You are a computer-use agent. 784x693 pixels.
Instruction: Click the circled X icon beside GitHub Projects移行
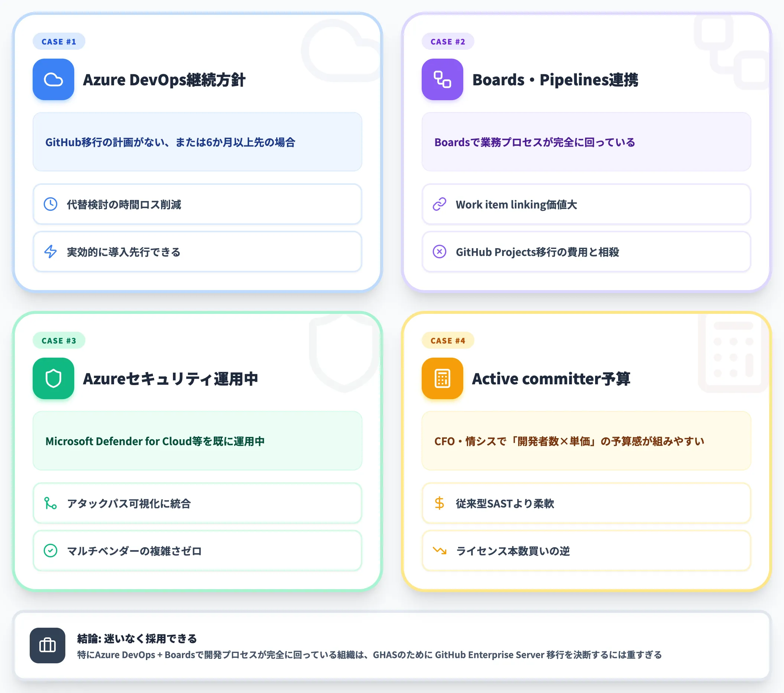(x=440, y=252)
